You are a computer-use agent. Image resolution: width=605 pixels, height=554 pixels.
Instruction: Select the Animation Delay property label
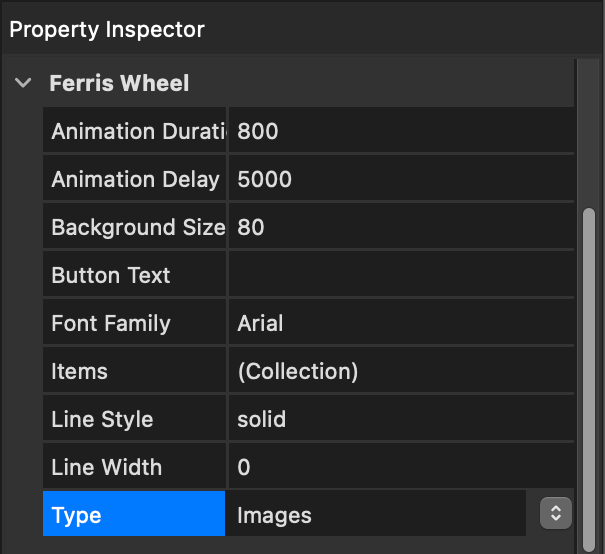tap(134, 179)
